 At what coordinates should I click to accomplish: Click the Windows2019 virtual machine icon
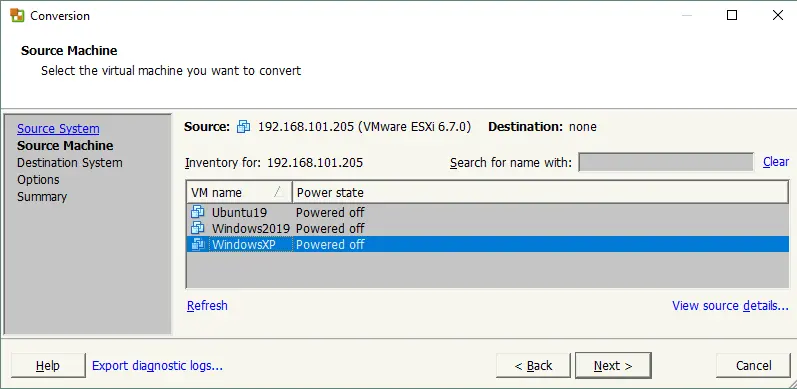(x=198, y=228)
